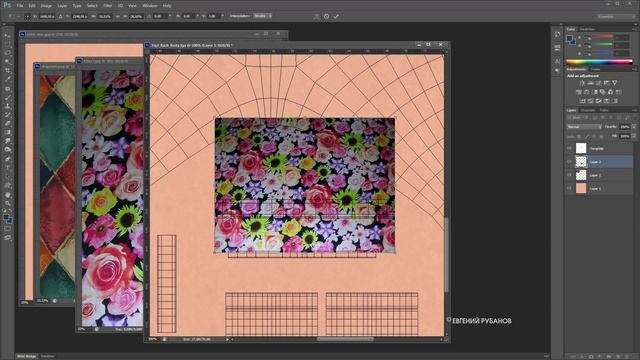
Task: Open the collapsed Character panel icon
Action: tap(558, 62)
